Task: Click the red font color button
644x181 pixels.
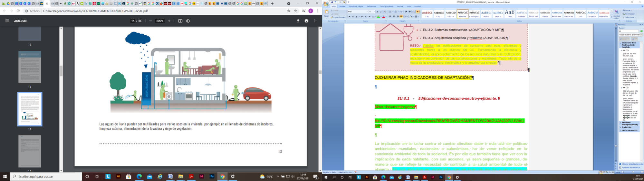Action: click(383, 17)
